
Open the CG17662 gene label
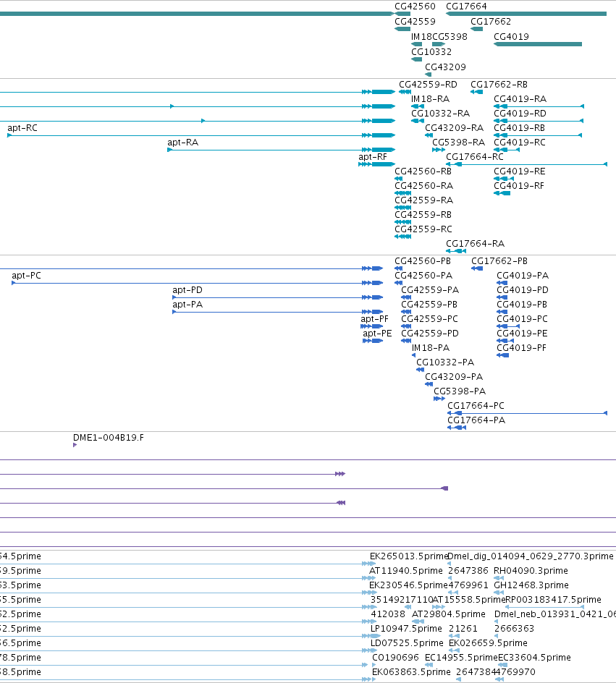click(x=491, y=22)
